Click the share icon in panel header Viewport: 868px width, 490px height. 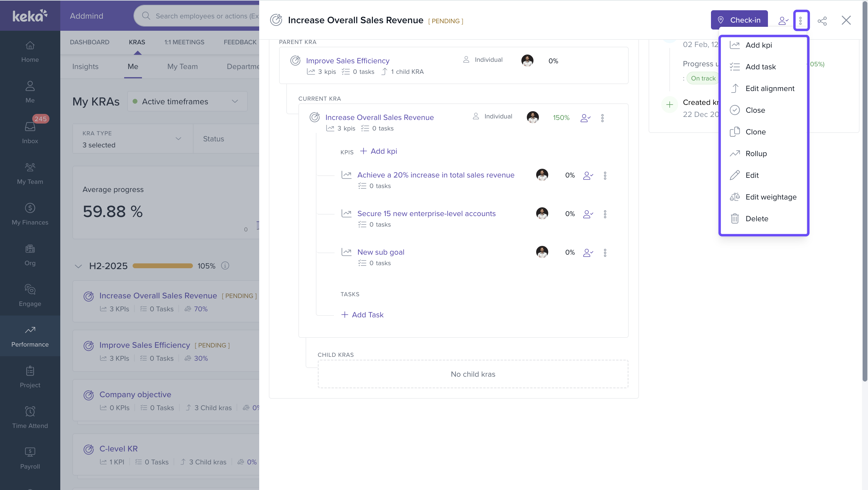[822, 20]
